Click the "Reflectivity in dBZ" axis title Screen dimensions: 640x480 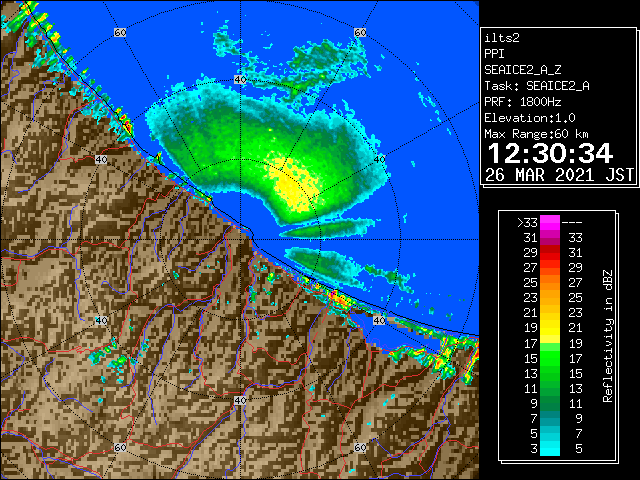click(607, 336)
